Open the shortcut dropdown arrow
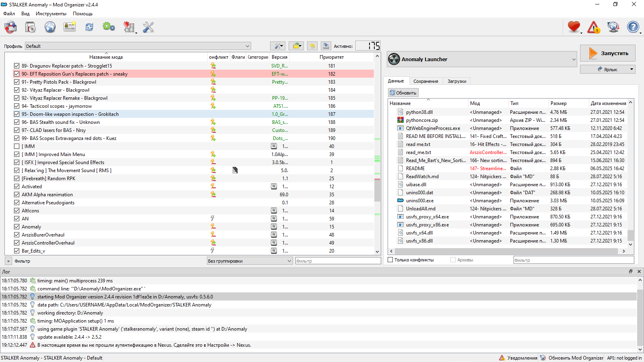 pos(631,69)
